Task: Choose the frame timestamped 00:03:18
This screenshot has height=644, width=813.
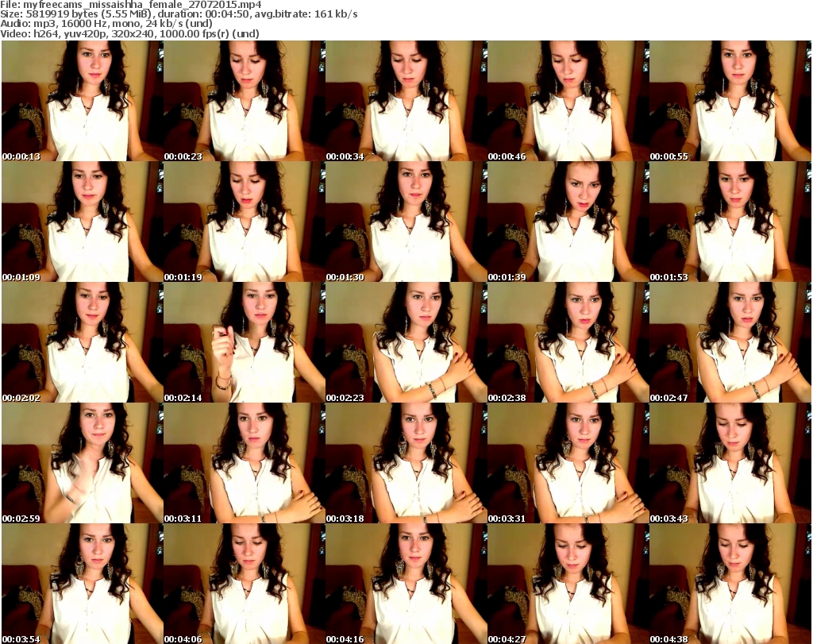Action: point(406,463)
